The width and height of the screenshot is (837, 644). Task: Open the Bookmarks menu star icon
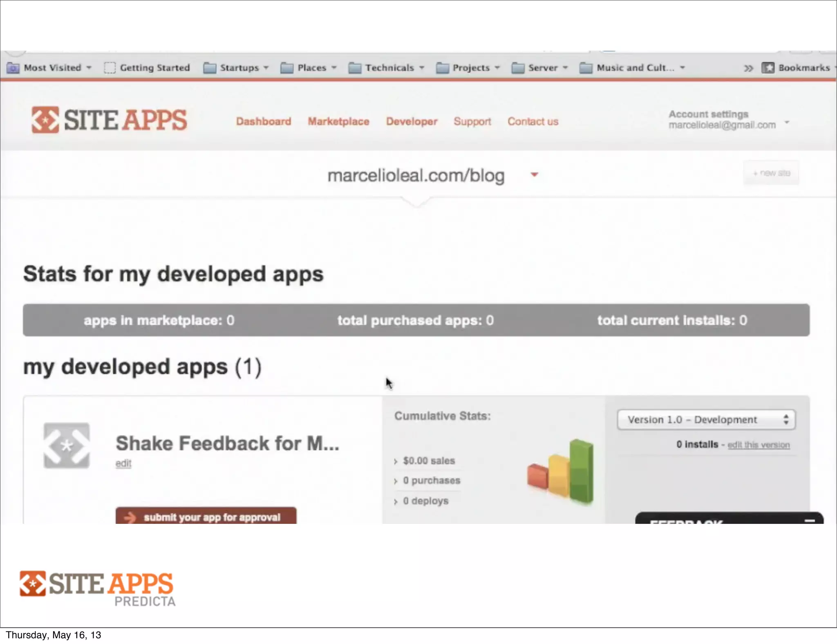tap(768, 68)
